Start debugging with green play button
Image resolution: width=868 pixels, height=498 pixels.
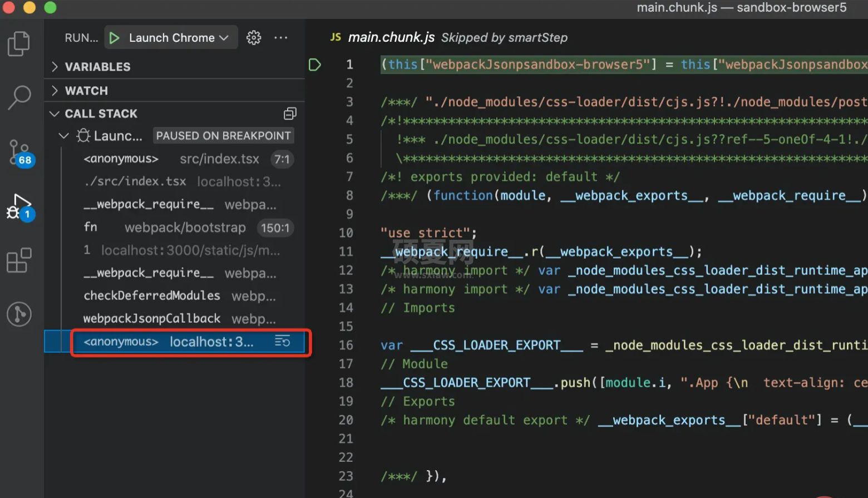(x=114, y=38)
